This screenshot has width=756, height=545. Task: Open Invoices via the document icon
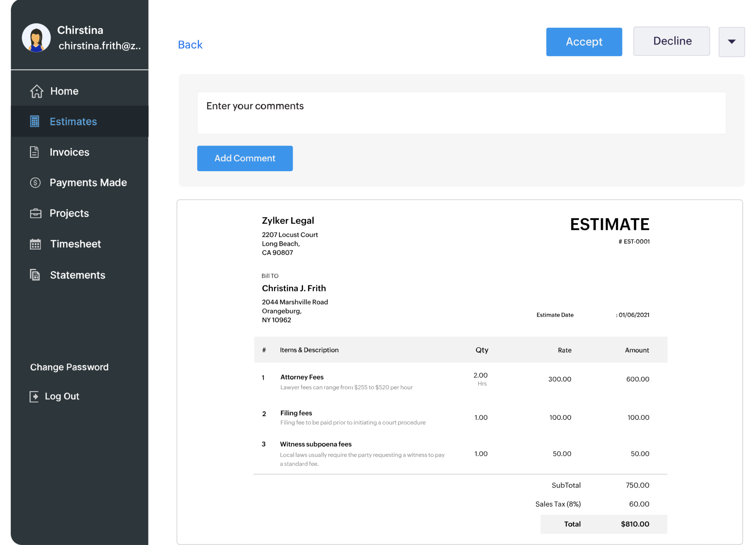tap(34, 152)
